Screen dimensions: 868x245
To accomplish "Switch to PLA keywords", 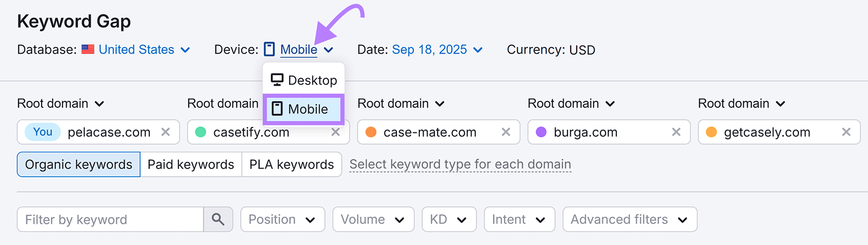I will click(291, 165).
